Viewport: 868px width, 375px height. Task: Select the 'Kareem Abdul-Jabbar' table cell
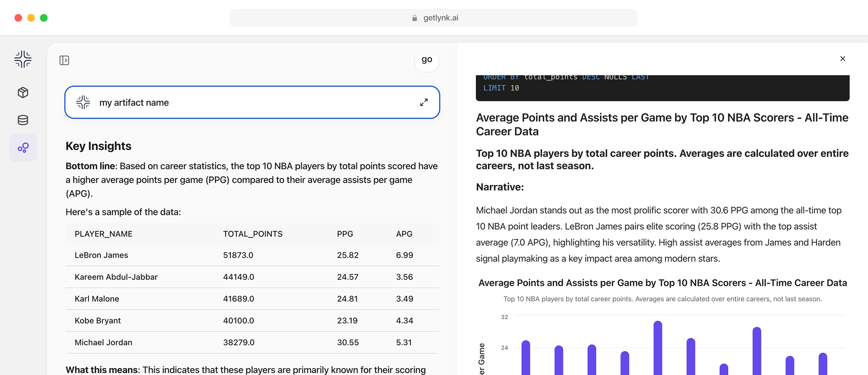coord(116,277)
